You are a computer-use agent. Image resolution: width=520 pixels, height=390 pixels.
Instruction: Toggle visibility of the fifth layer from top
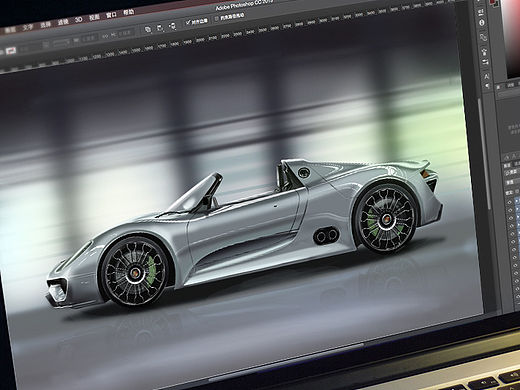513,234
